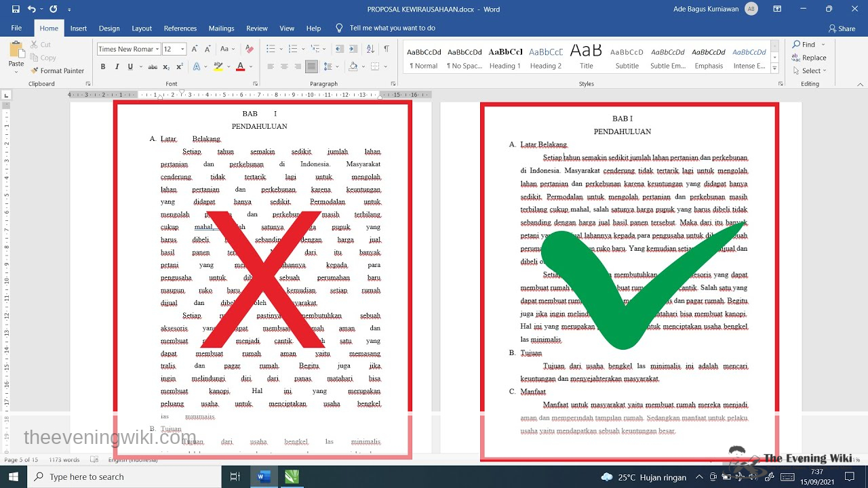Switch to the Design tab
The image size is (868, 488).
point(109,28)
